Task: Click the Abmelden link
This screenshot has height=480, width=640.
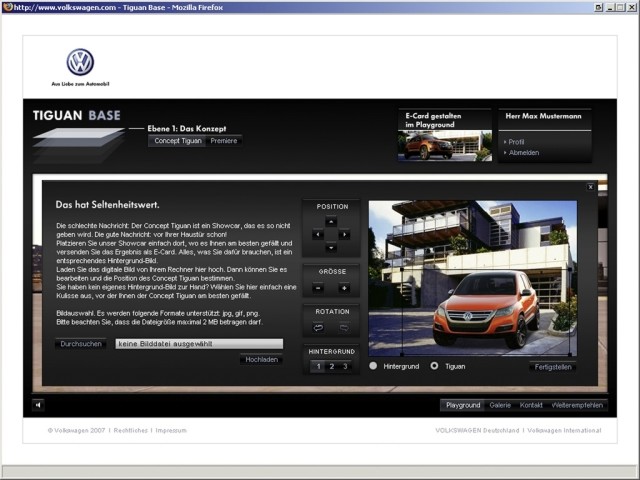Action: point(524,153)
